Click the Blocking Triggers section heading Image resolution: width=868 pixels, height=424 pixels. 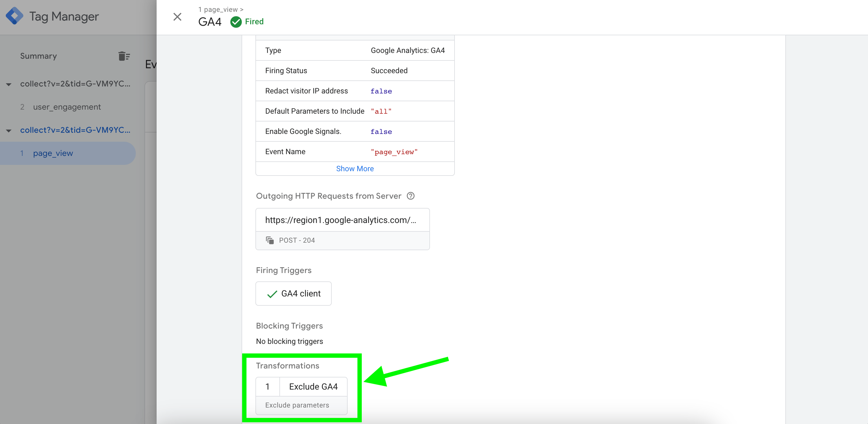pyautogui.click(x=290, y=326)
